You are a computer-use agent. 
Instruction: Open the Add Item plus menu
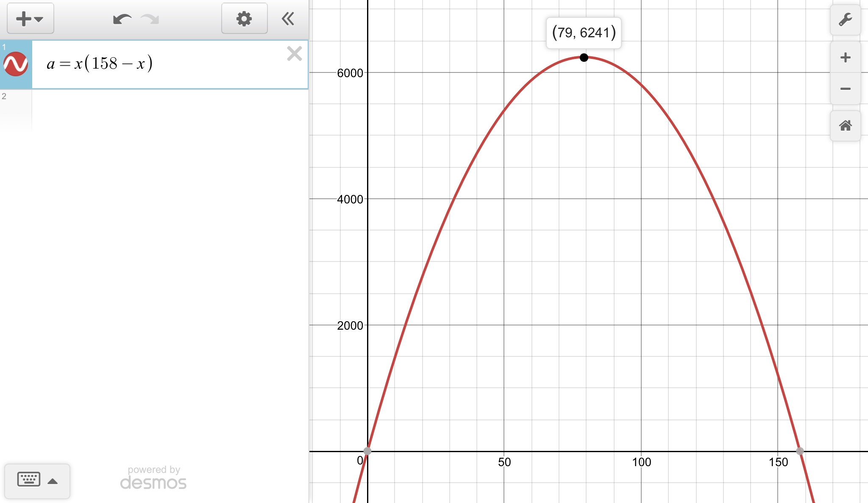pyautogui.click(x=30, y=19)
